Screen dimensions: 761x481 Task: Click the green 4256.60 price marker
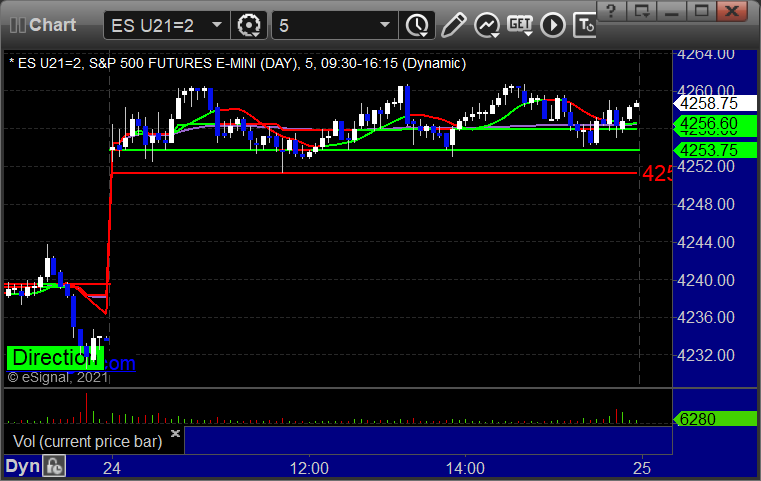[715, 123]
